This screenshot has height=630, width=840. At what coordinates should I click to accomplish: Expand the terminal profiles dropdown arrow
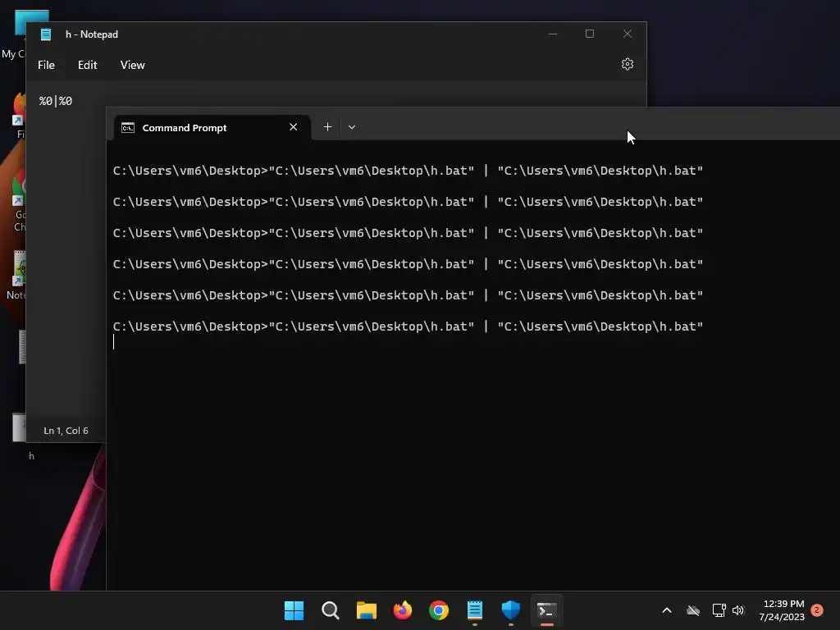(352, 127)
